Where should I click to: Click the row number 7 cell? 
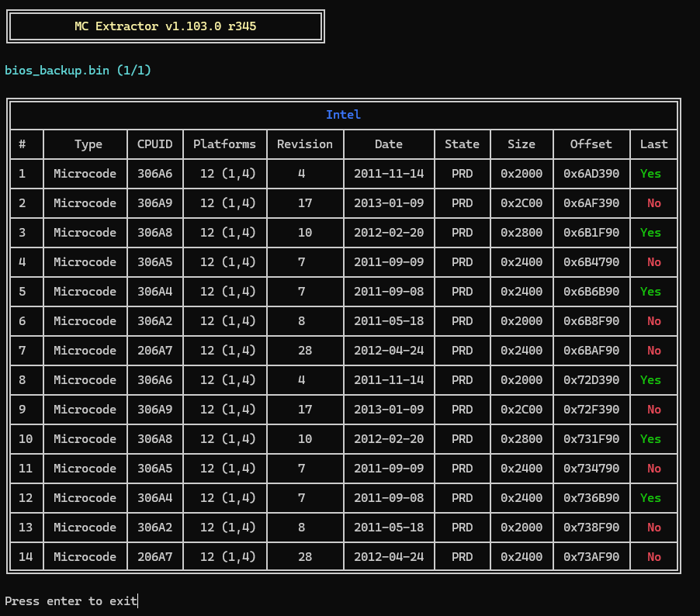23,351
